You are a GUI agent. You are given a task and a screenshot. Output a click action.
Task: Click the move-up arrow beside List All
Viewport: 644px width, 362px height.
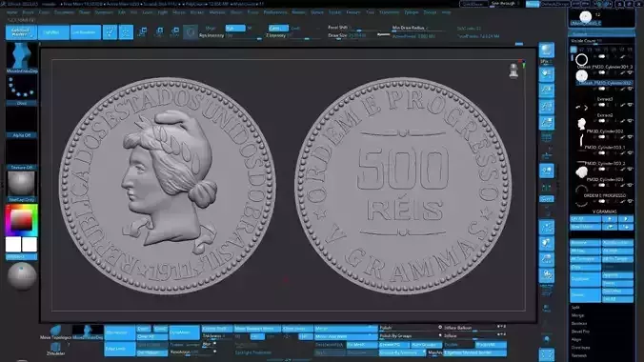(x=609, y=219)
